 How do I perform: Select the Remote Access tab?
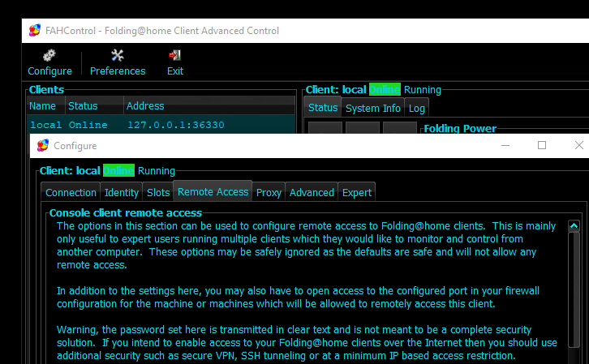[x=213, y=191]
